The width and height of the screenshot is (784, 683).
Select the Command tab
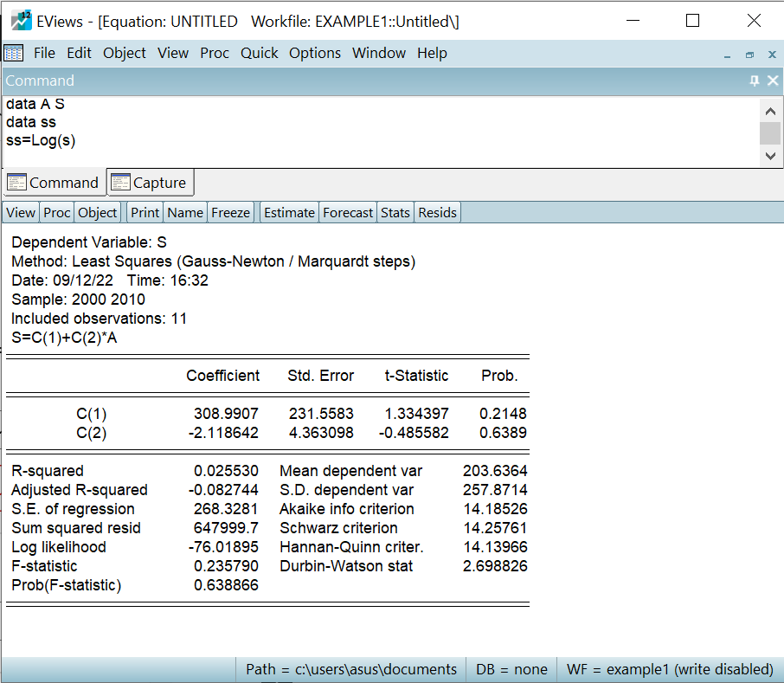[54, 183]
